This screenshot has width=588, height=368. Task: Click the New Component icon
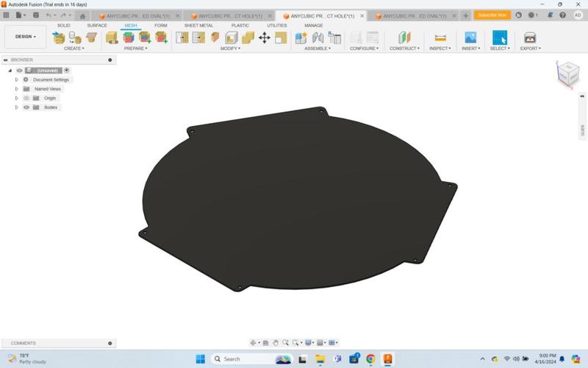tap(301, 38)
